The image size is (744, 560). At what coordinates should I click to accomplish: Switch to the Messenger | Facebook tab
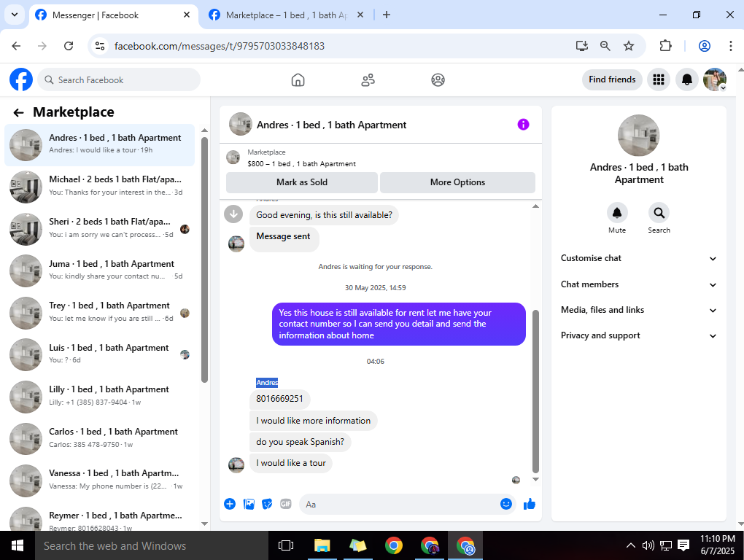click(x=114, y=15)
